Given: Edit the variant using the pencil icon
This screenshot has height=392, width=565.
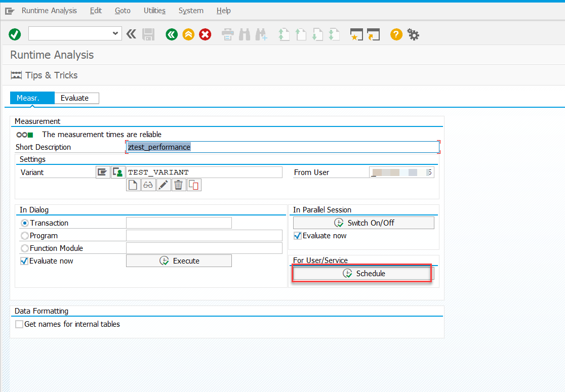Looking at the screenshot, I should pos(163,185).
